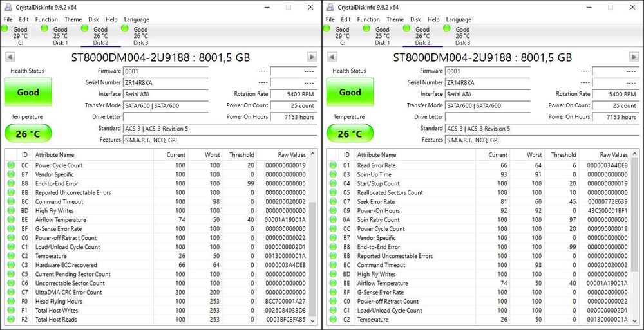This screenshot has width=644, height=330.
Task: Click Serial Number field in left window
Action: (x=166, y=82)
